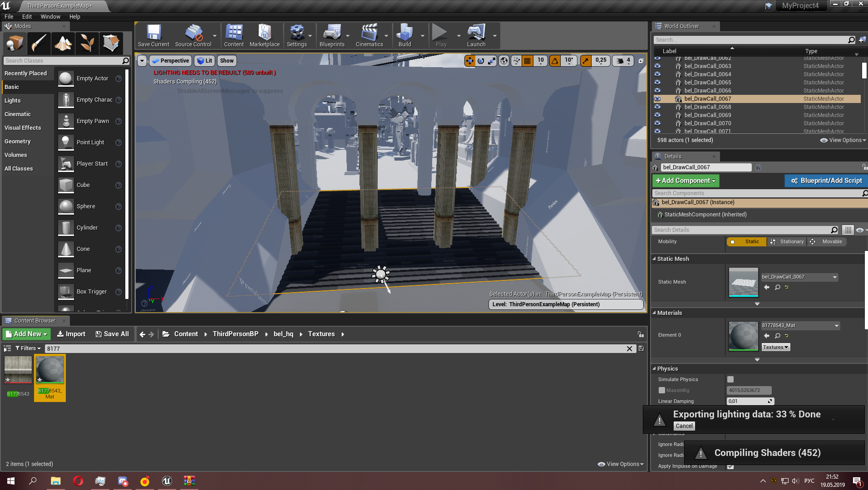This screenshot has width=868, height=490.
Task: Set mobility to Movable
Action: (x=827, y=242)
